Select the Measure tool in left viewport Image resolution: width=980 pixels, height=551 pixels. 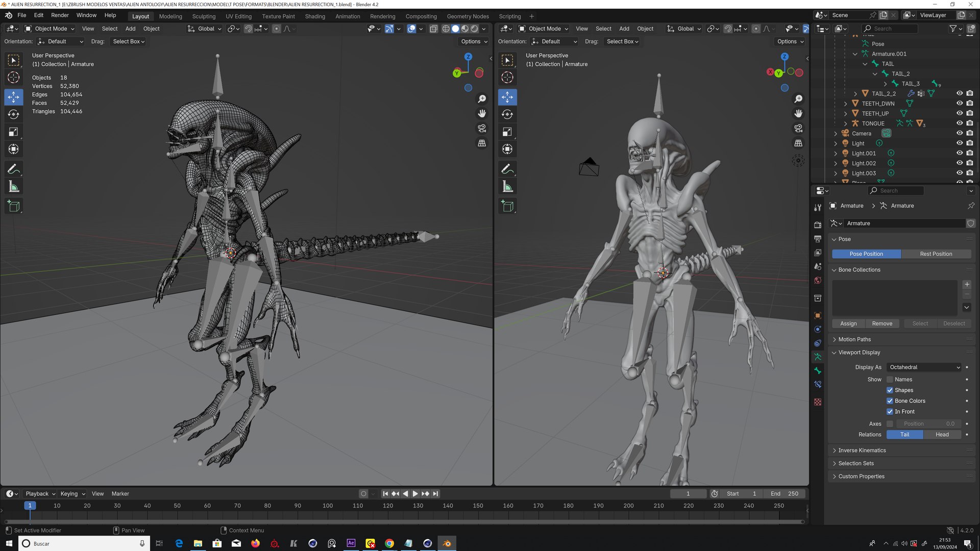pyautogui.click(x=14, y=187)
